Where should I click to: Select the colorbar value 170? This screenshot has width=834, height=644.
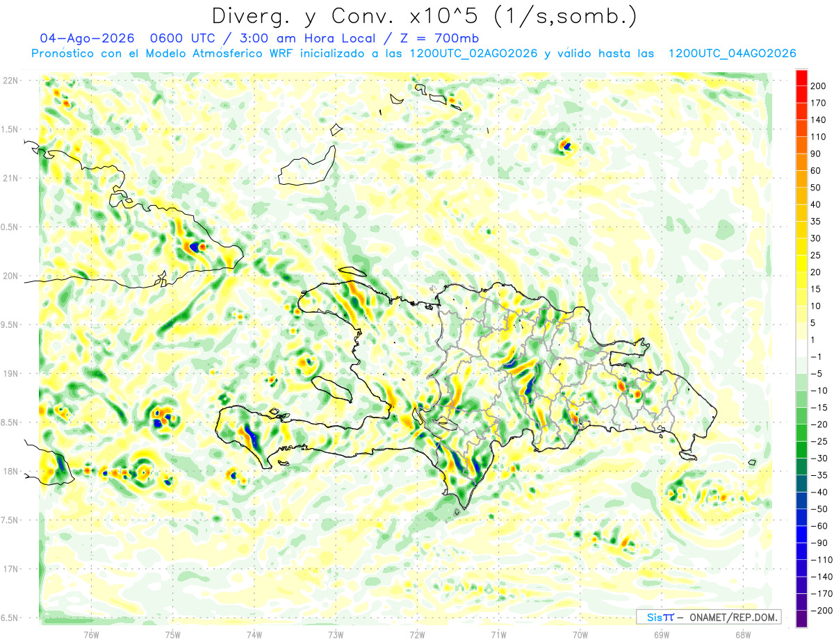[x=819, y=103]
